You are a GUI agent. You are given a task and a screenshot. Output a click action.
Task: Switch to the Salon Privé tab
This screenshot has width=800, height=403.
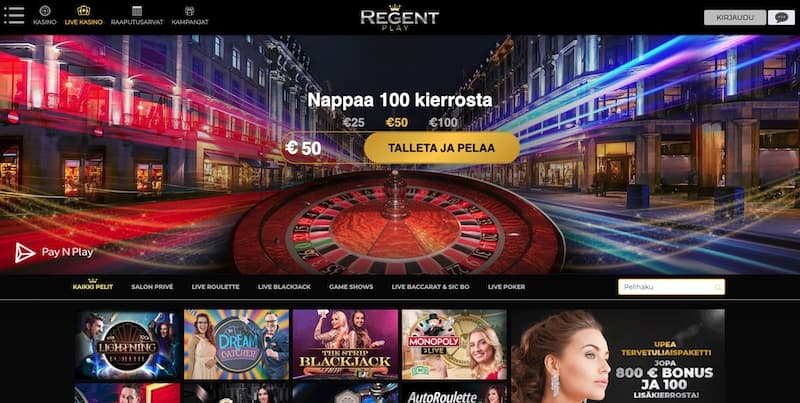(x=152, y=287)
